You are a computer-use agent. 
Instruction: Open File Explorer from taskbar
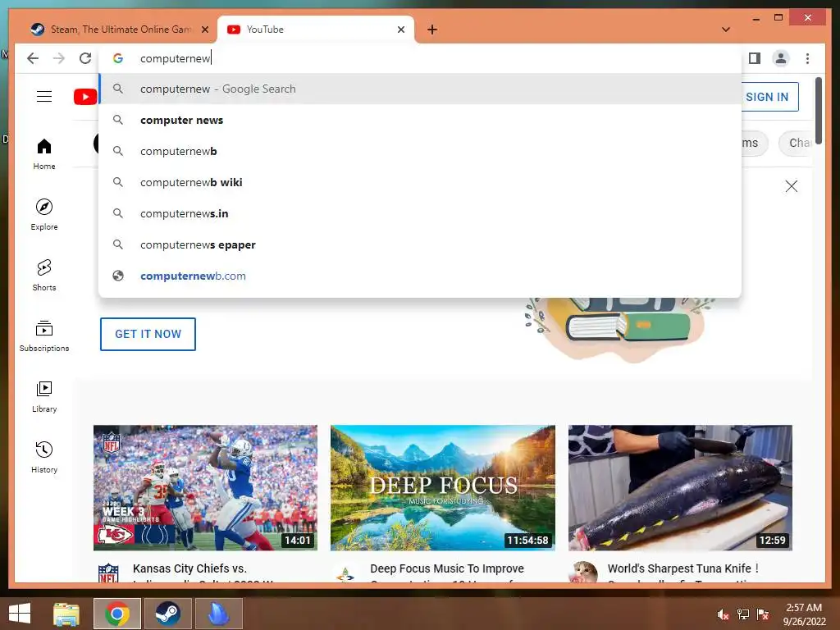[66, 614]
